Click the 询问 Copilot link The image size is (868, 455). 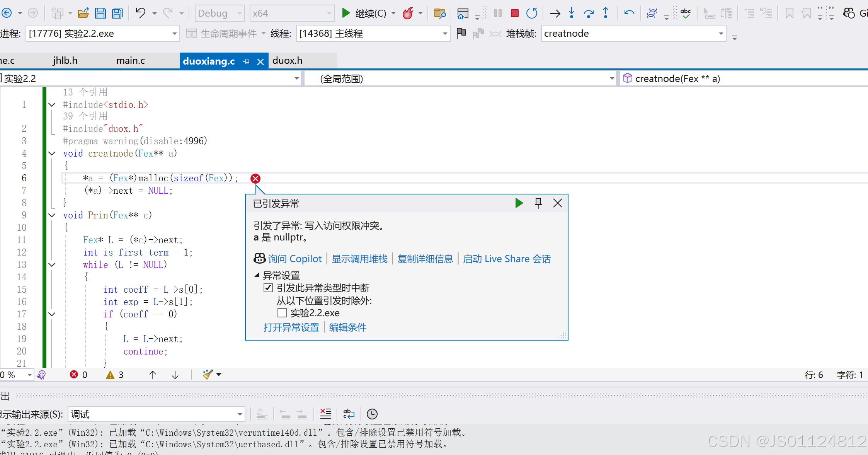(x=294, y=259)
